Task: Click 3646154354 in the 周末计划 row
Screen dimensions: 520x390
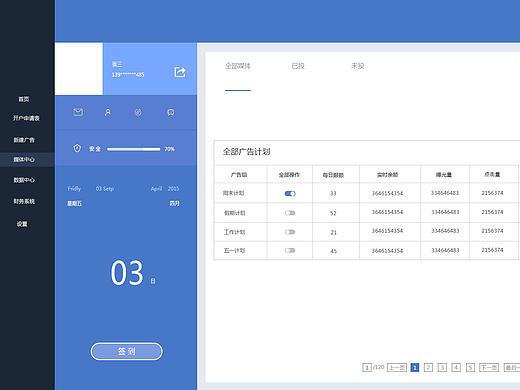Action: [x=387, y=193]
